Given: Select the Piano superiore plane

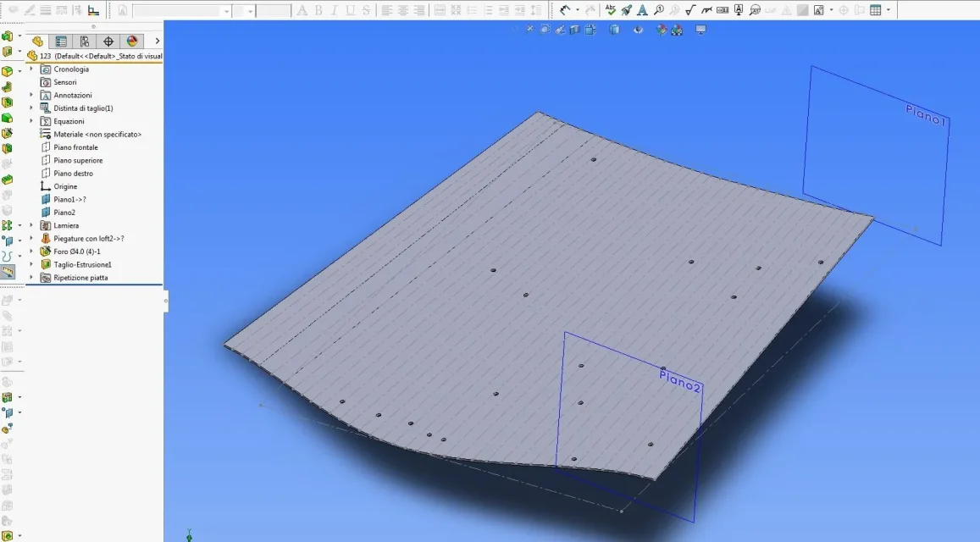Looking at the screenshot, I should click(77, 161).
